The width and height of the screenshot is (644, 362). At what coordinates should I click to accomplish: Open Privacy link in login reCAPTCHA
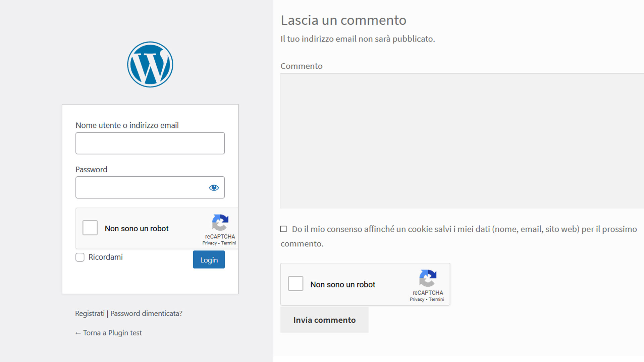(x=209, y=243)
